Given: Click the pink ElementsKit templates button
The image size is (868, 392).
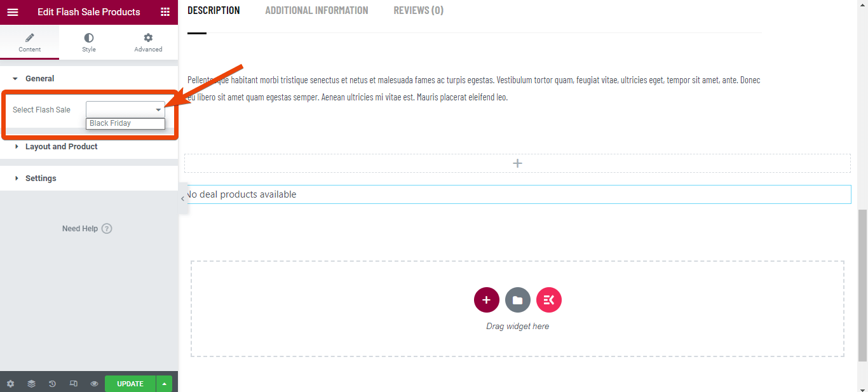Looking at the screenshot, I should [x=549, y=300].
